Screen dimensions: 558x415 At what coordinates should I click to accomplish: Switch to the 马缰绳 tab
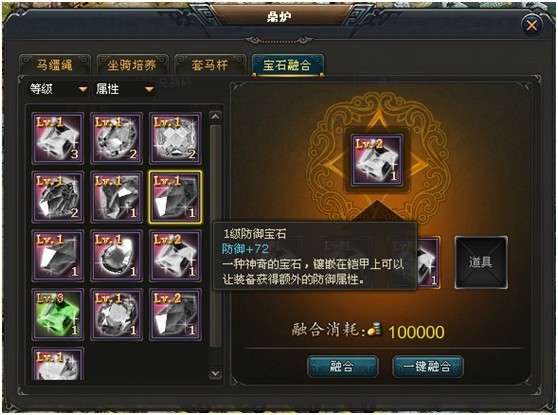[54, 65]
